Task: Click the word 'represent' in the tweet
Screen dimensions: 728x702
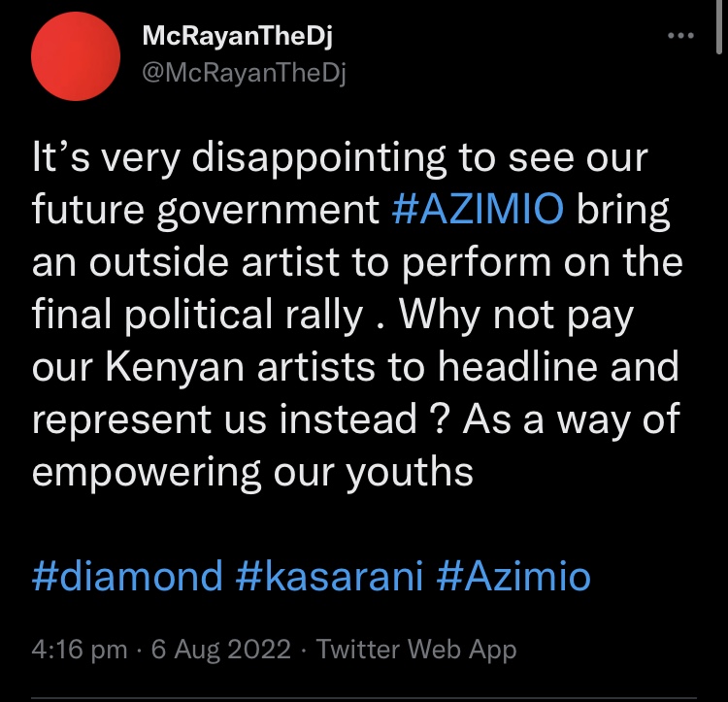Action: [121, 420]
